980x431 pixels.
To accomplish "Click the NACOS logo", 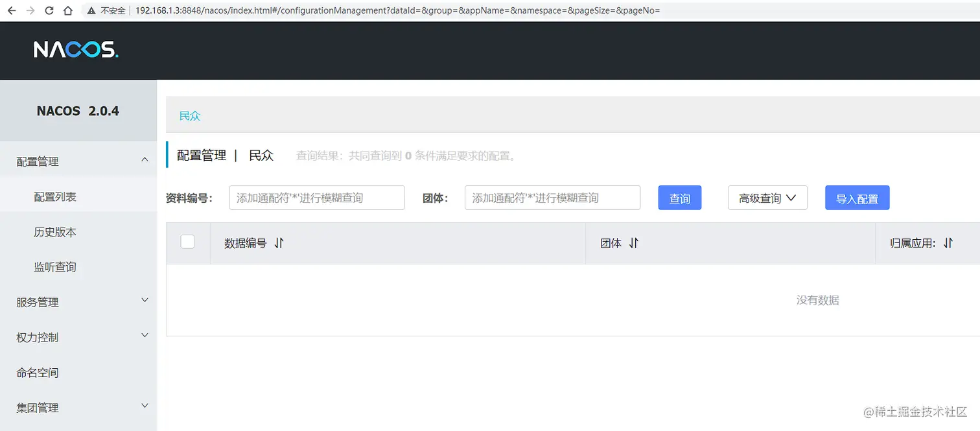I will click(76, 50).
